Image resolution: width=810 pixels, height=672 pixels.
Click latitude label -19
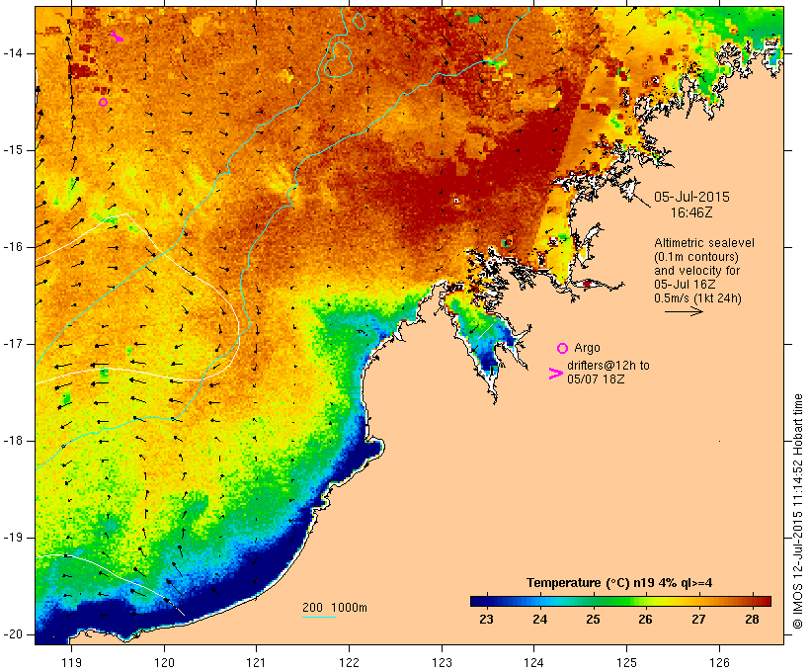pos(12,538)
